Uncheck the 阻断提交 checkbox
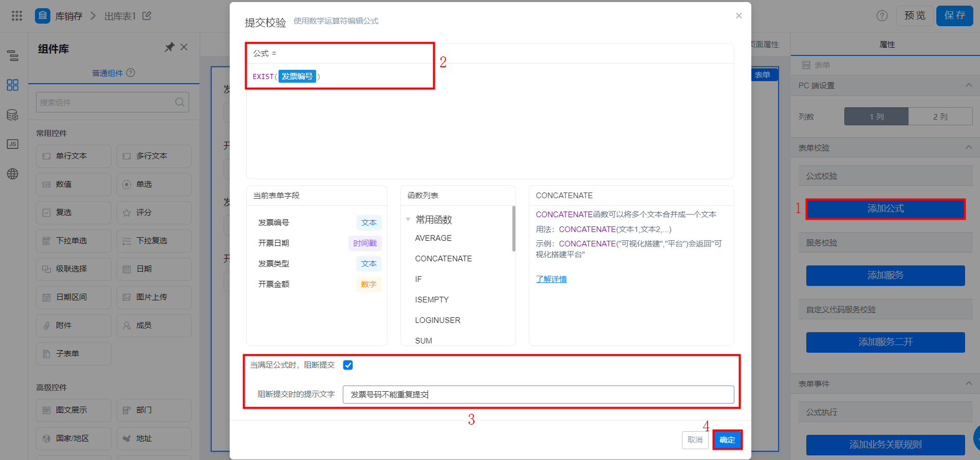 coord(348,365)
